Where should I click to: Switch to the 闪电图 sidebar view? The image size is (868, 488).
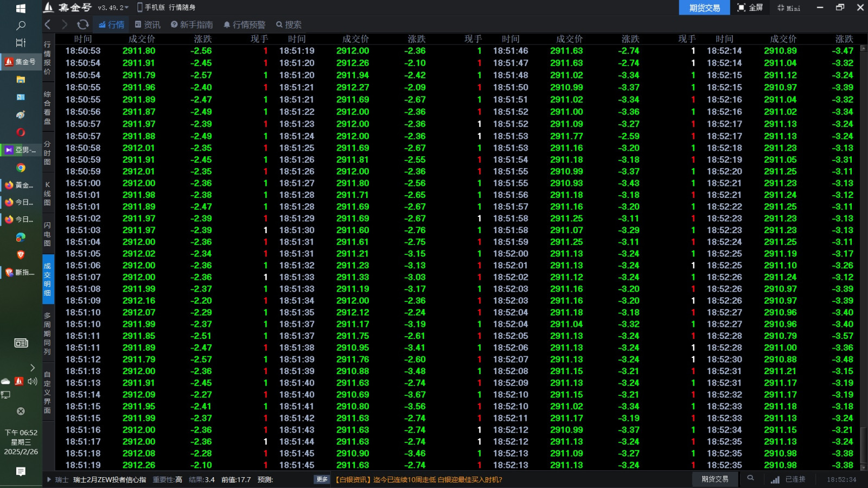point(48,234)
